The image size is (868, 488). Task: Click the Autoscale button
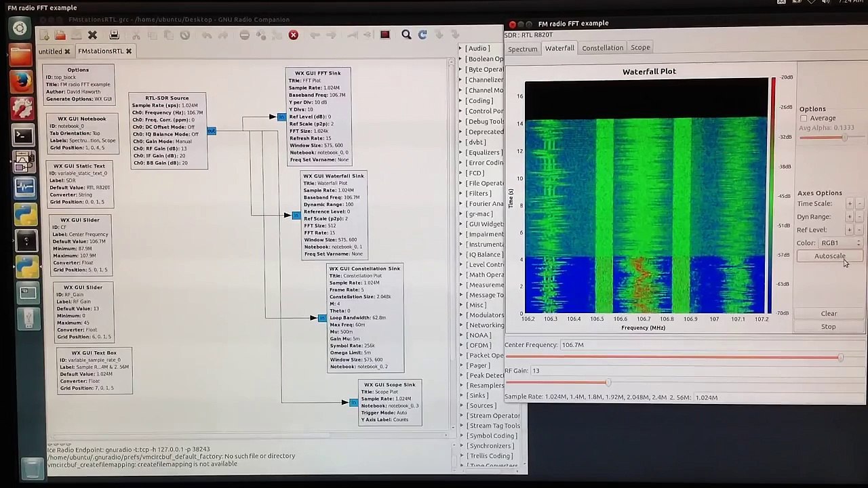pyautogui.click(x=830, y=256)
